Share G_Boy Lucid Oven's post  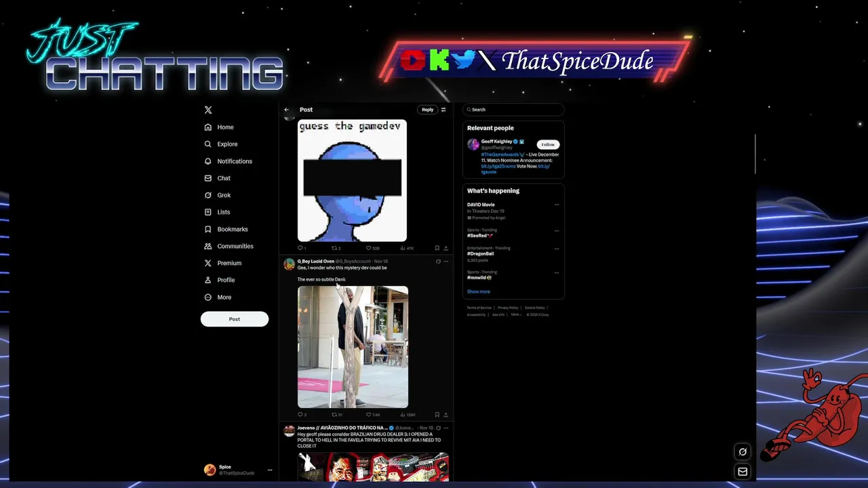click(446, 414)
